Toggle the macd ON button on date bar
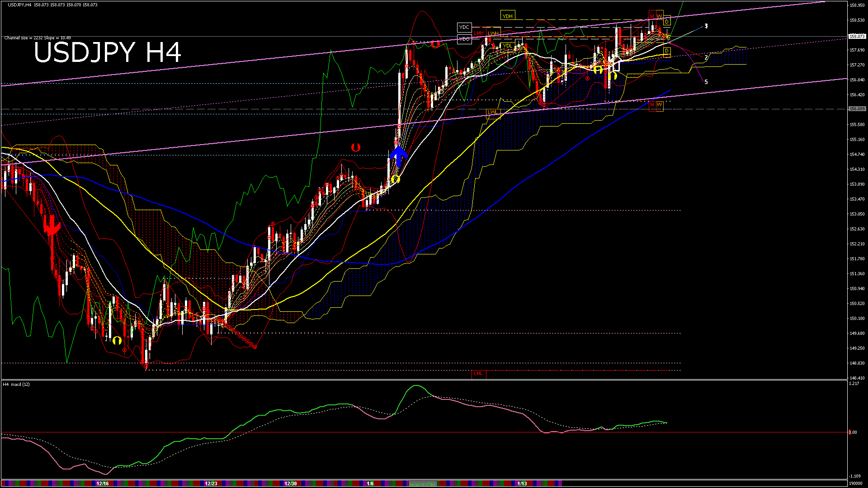Image resolution: width=868 pixels, height=488 pixels. [423, 484]
